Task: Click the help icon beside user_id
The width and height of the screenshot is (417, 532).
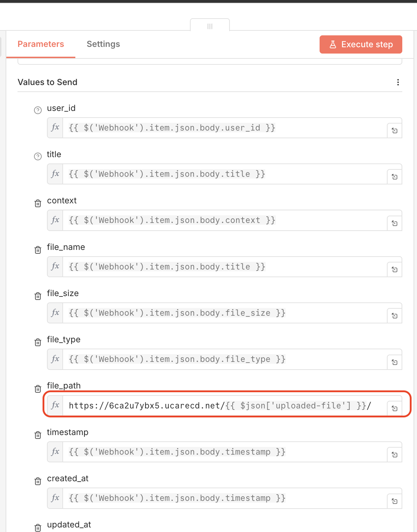Action: [x=37, y=110]
